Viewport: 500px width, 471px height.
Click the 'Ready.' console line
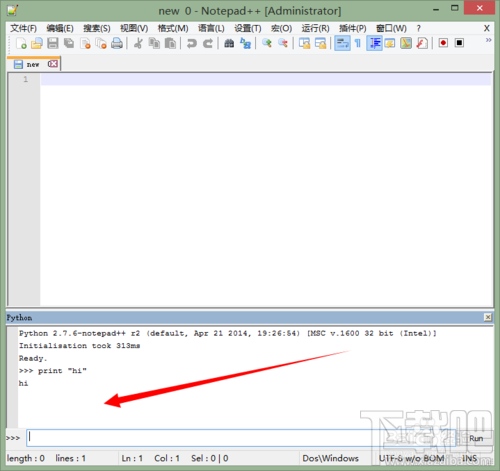point(33,358)
